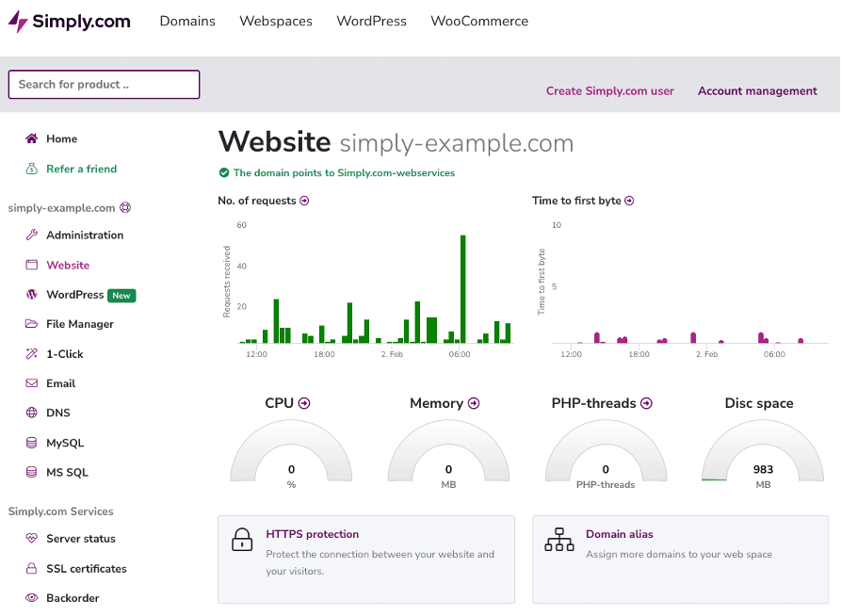Image resolution: width=841 pixels, height=616 pixels.
Task: Open the Domains menu
Action: click(x=187, y=21)
